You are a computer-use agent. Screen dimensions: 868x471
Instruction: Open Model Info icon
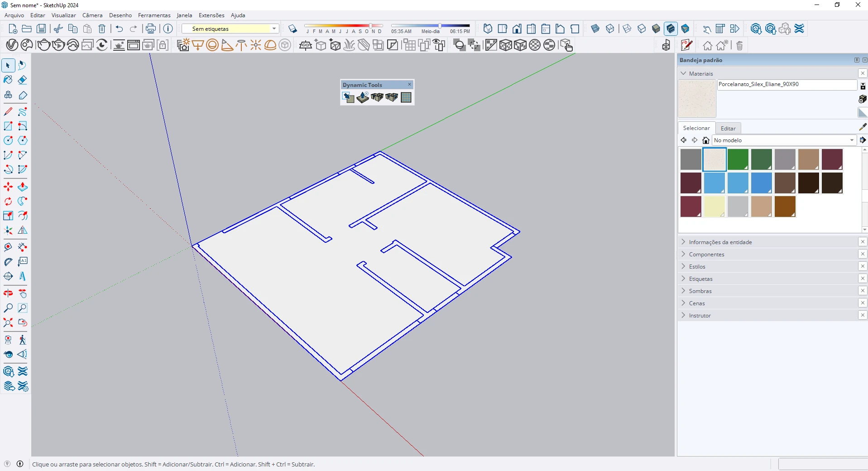pos(168,29)
